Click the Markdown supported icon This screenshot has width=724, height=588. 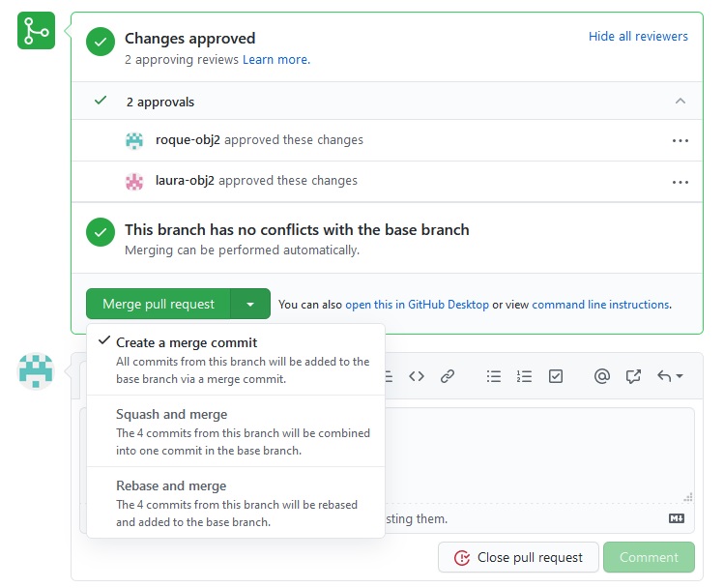click(x=677, y=518)
